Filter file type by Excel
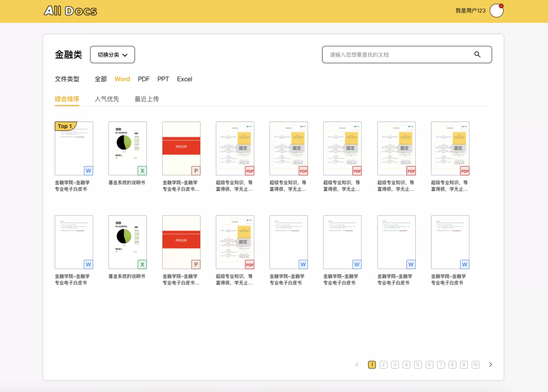Screen dimensions: 548x392 click(x=184, y=79)
